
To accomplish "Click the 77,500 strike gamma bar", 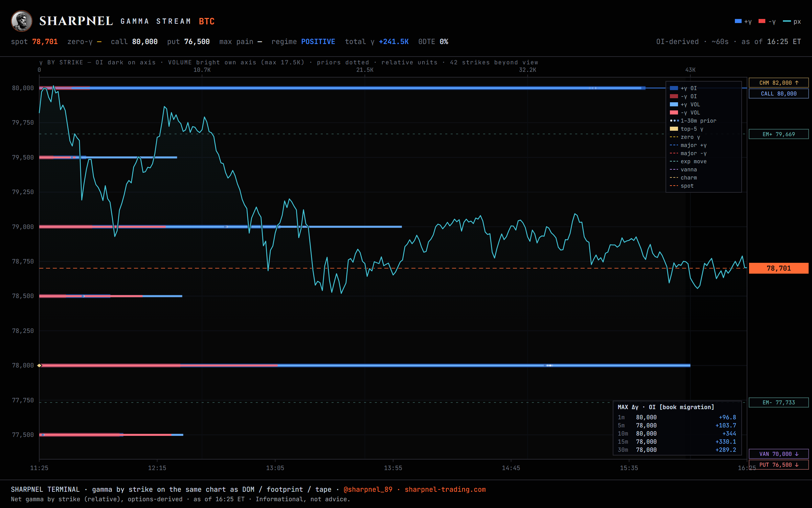I will click(x=111, y=435).
